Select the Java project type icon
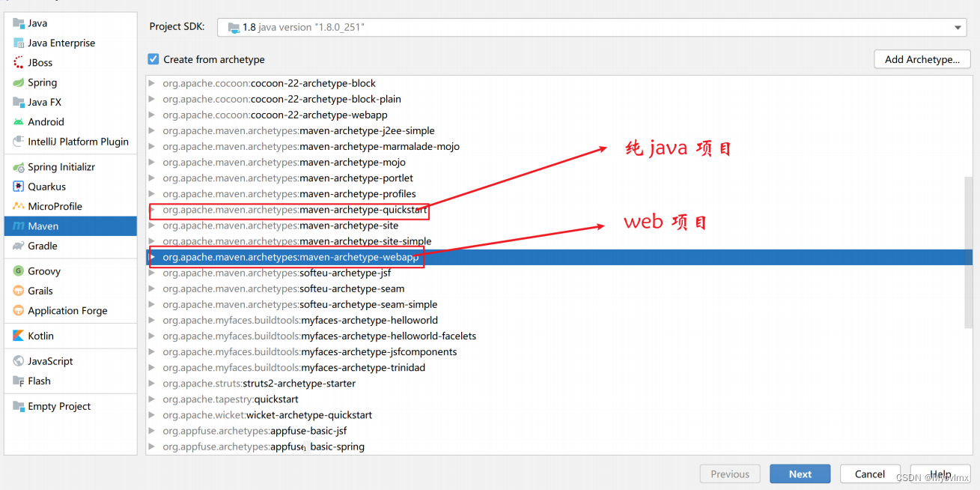This screenshot has width=980, height=490. pyautogui.click(x=19, y=23)
